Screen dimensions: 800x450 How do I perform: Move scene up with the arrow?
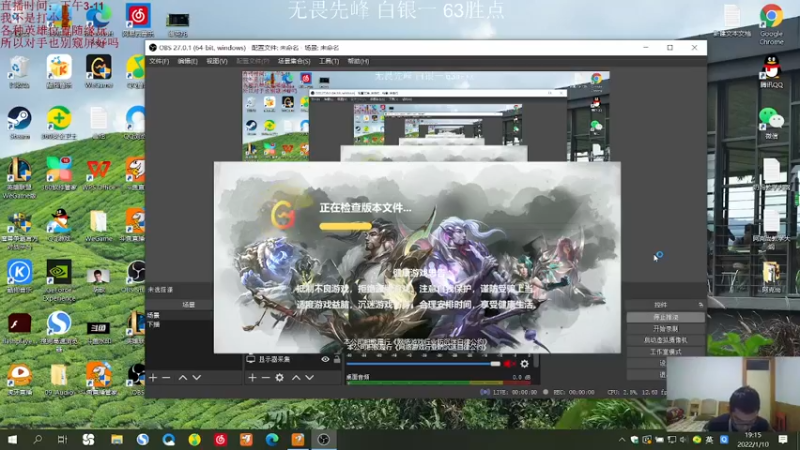183,378
